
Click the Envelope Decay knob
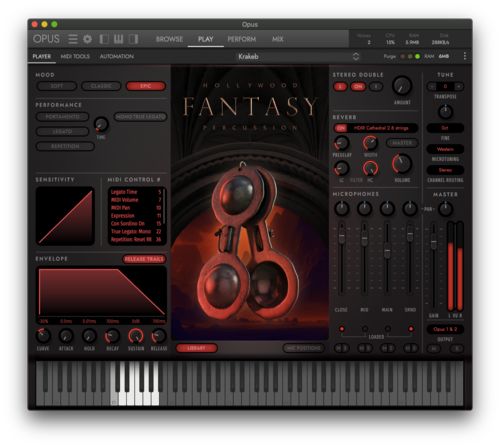(112, 336)
